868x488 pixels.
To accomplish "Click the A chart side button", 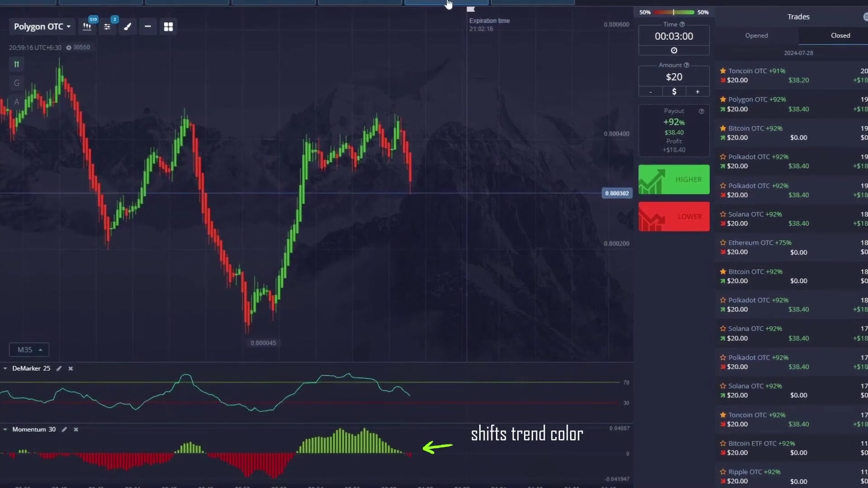I will pos(17,102).
